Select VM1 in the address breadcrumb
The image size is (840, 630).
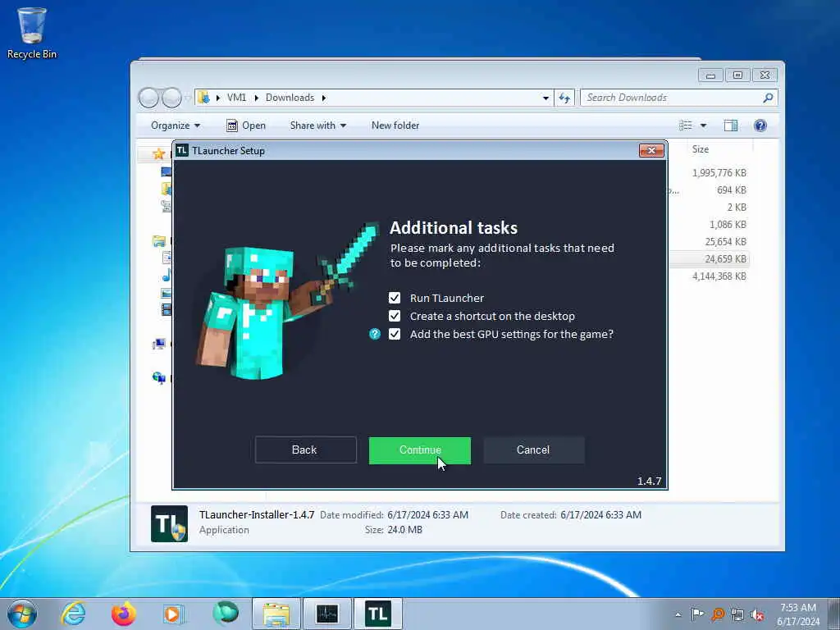click(236, 98)
